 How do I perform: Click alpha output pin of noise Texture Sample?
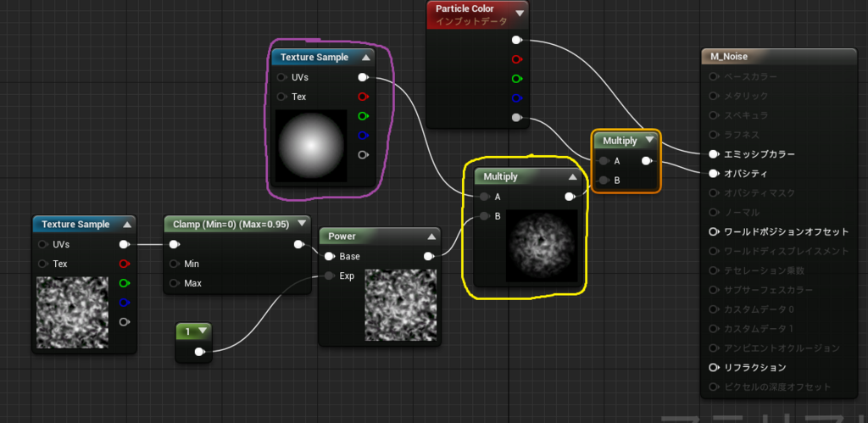coord(124,321)
